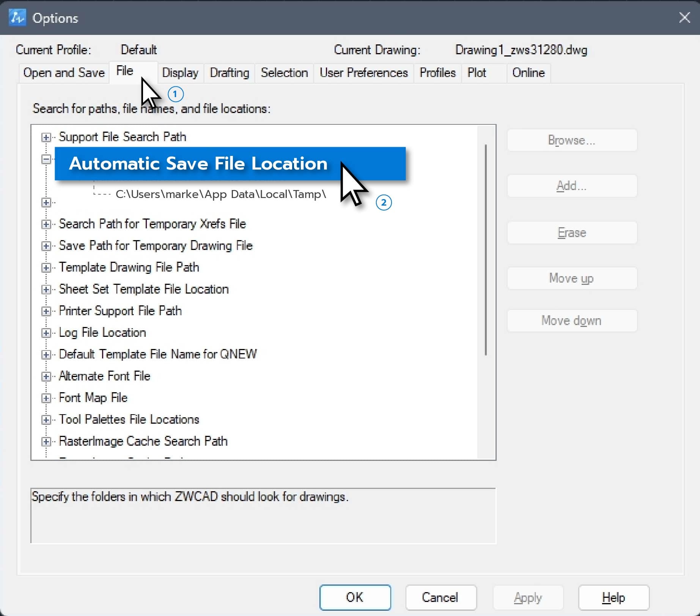Expand Printer Support File Path node
The height and width of the screenshot is (616, 700).
(46, 311)
